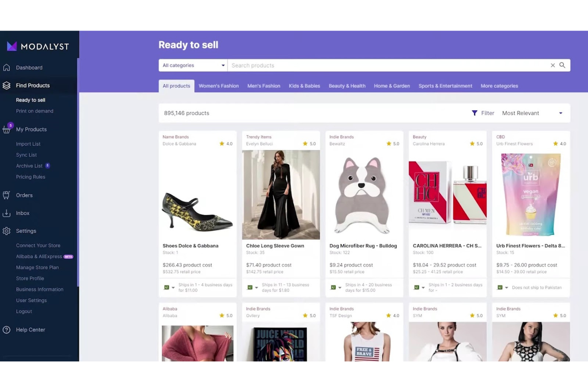Click the Filter funnel icon
Image resolution: width=588 pixels, height=392 pixels.
coord(474,113)
